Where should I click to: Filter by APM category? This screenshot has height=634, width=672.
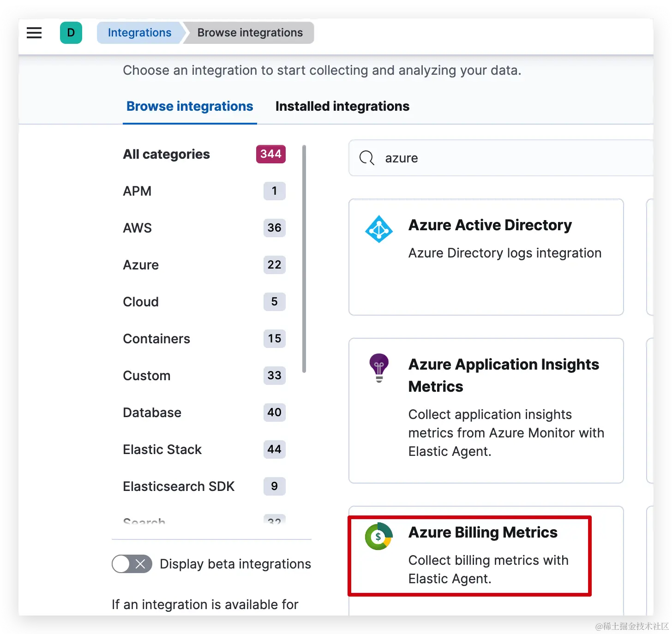pyautogui.click(x=204, y=191)
